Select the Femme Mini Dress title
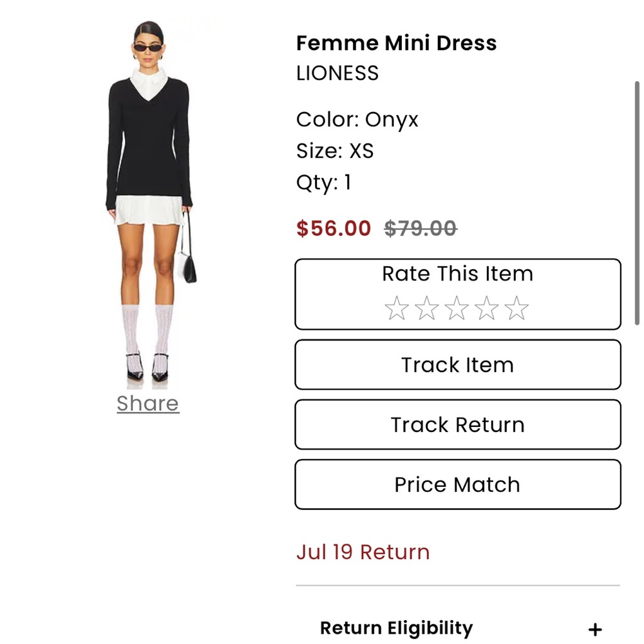The image size is (644, 644). point(396,43)
